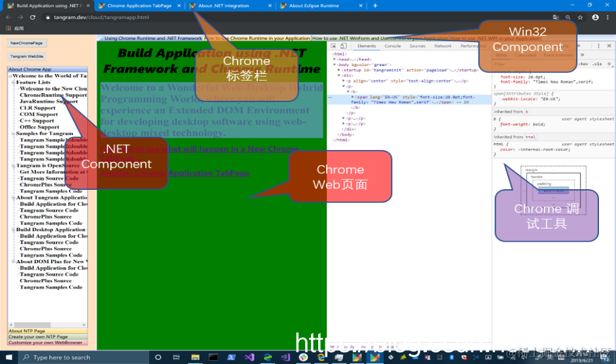Image resolution: width=616 pixels, height=364 pixels.
Task: Expand the head element in DOM tree
Action: pos(335,60)
